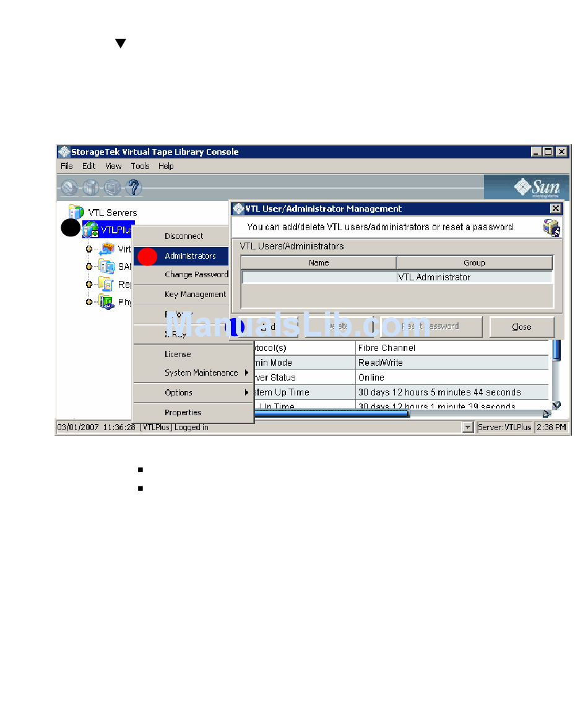This screenshot has width=588, height=716.
Task: Select Key Management in the context menu
Action: tap(181, 295)
